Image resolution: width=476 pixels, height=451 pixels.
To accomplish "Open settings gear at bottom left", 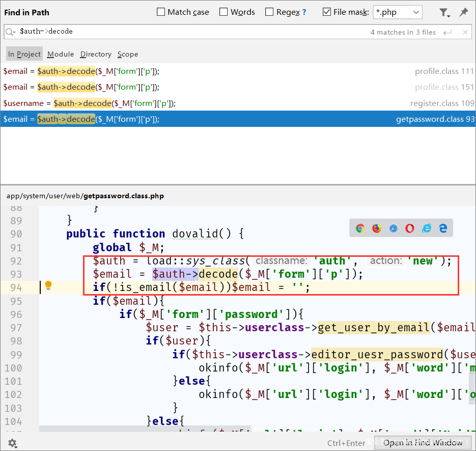I will [12, 443].
